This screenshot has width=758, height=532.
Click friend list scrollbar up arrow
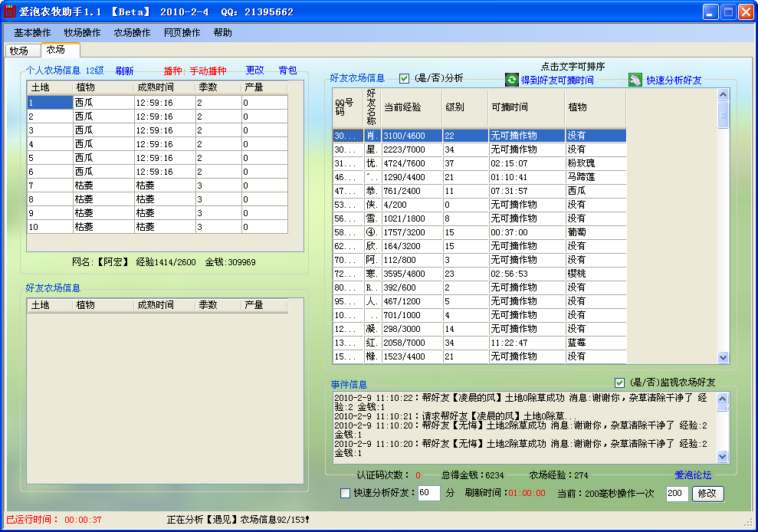723,94
